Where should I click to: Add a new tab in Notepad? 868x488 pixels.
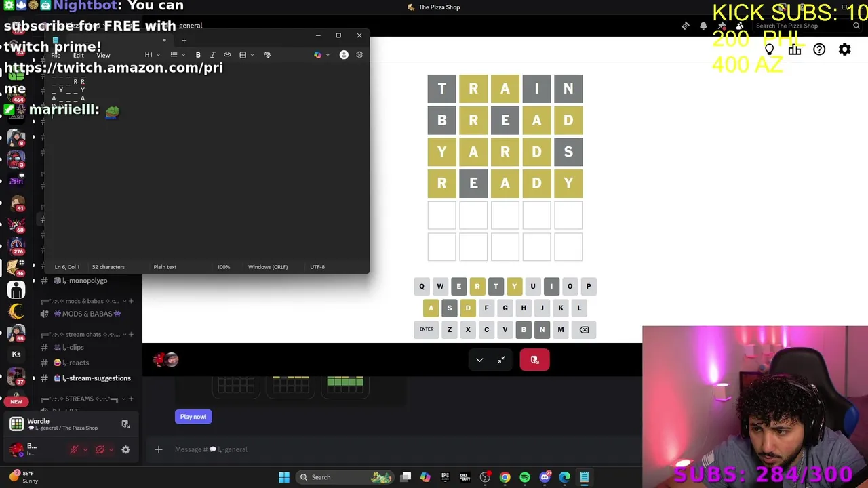click(x=184, y=40)
